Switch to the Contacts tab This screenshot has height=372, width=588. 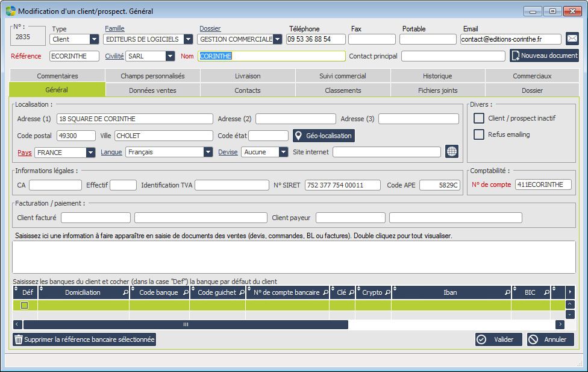click(x=248, y=90)
